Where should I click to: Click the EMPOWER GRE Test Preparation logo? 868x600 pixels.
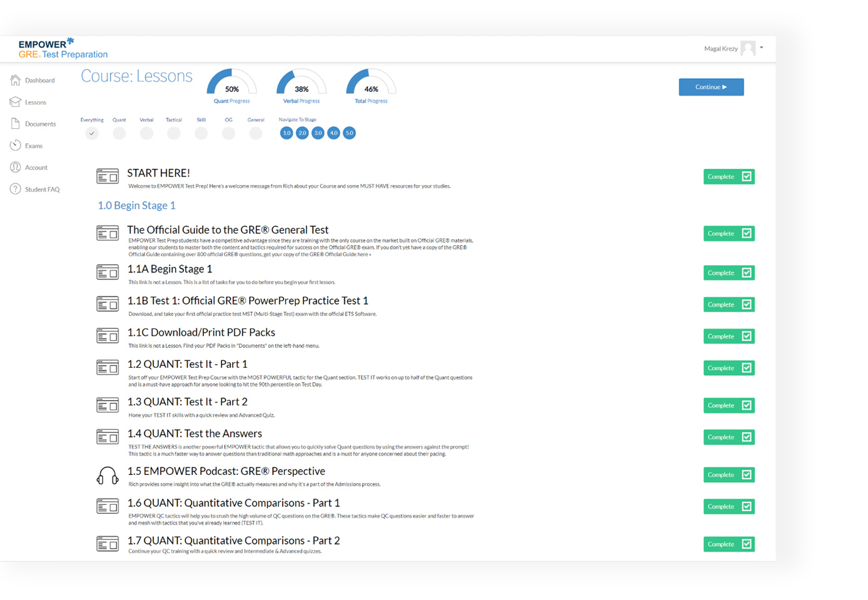coord(63,48)
